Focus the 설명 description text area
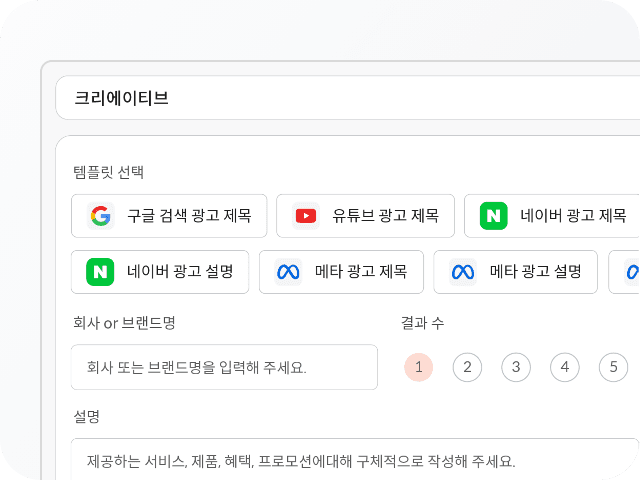640x480 pixels. click(354, 459)
